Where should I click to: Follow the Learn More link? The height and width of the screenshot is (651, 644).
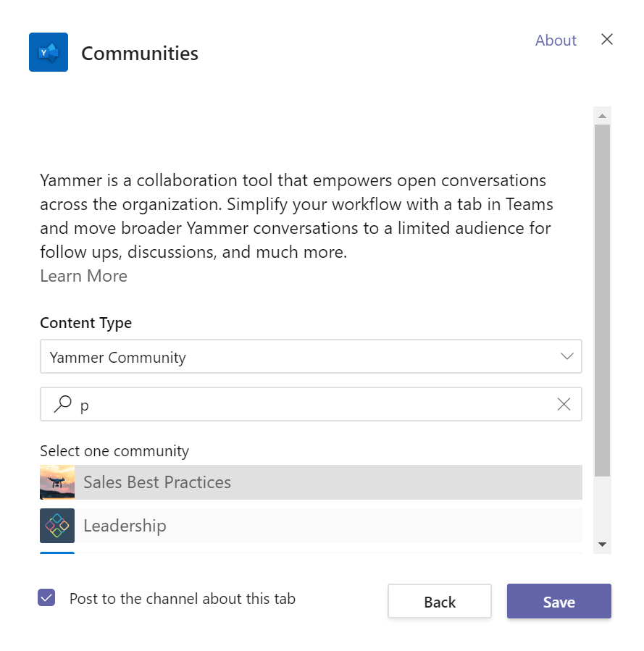point(83,276)
